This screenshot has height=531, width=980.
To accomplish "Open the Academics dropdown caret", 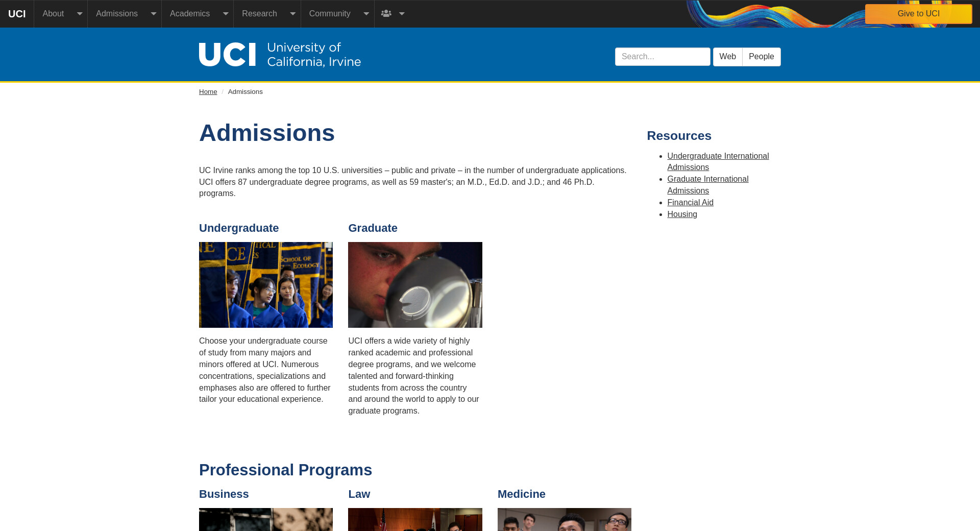I will [x=225, y=14].
